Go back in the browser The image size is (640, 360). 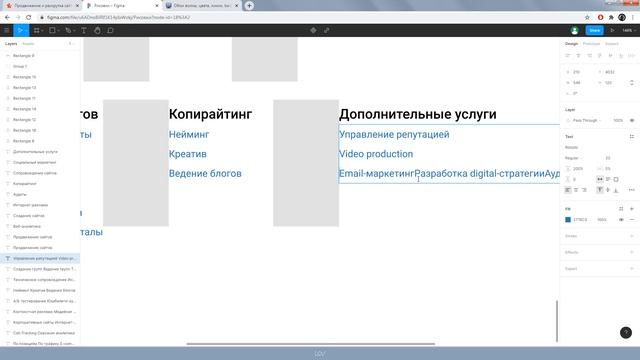coord(7,17)
